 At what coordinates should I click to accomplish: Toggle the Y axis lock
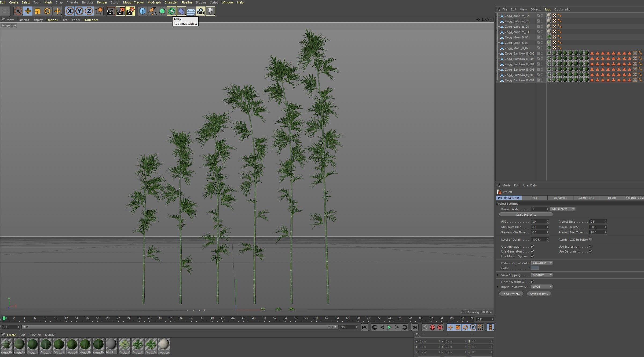click(x=79, y=11)
